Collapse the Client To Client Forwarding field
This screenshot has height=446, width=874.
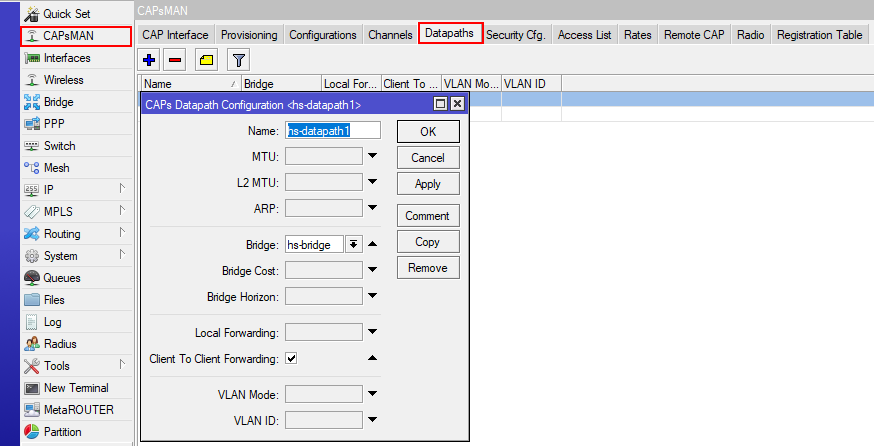pyautogui.click(x=372, y=358)
